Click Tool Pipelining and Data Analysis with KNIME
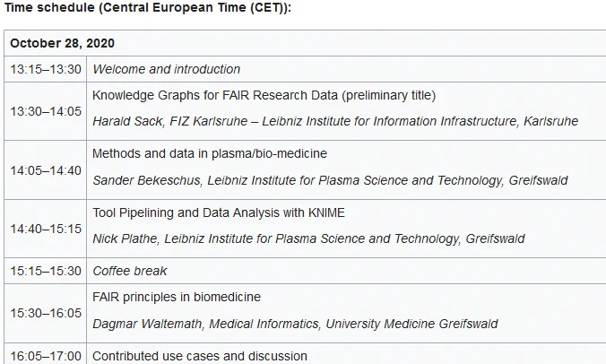606x364 pixels. (219, 212)
